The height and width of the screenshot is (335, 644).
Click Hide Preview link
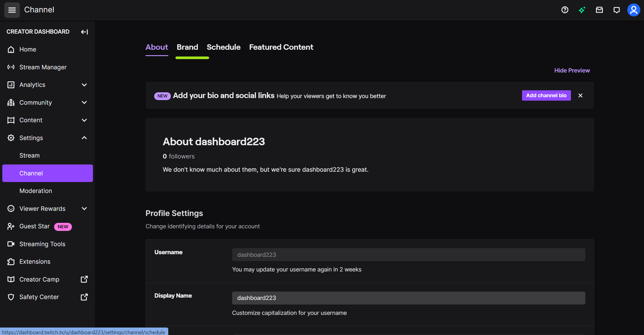click(572, 70)
